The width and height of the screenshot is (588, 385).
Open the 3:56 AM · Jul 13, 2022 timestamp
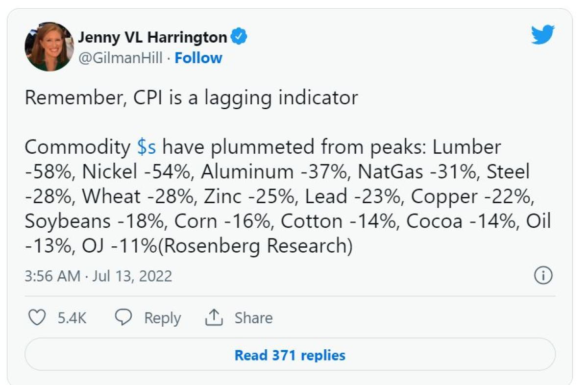click(98, 276)
